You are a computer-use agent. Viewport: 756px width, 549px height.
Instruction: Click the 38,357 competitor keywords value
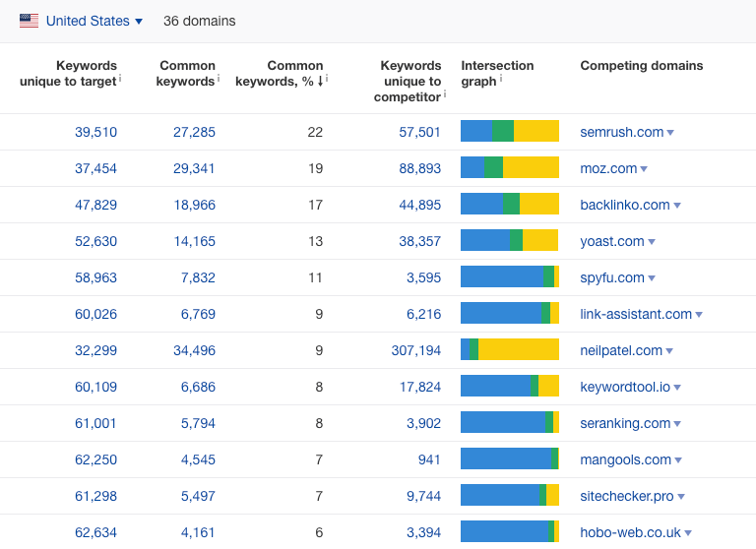pos(420,241)
